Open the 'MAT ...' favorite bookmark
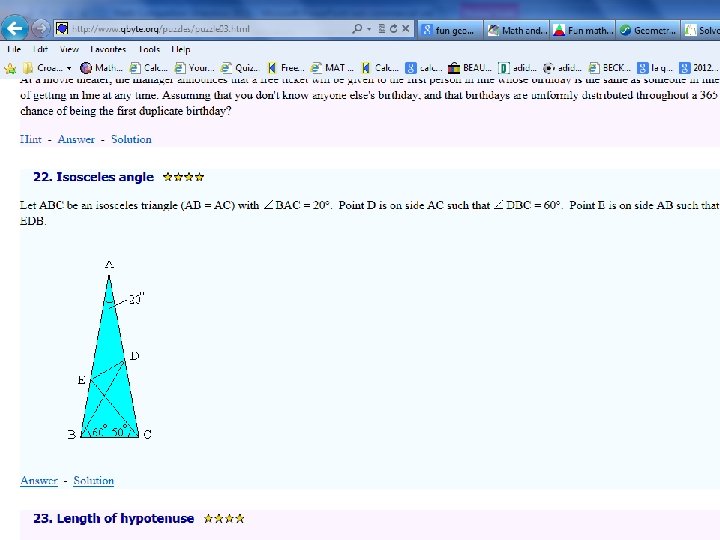The height and width of the screenshot is (540, 720). [332, 68]
